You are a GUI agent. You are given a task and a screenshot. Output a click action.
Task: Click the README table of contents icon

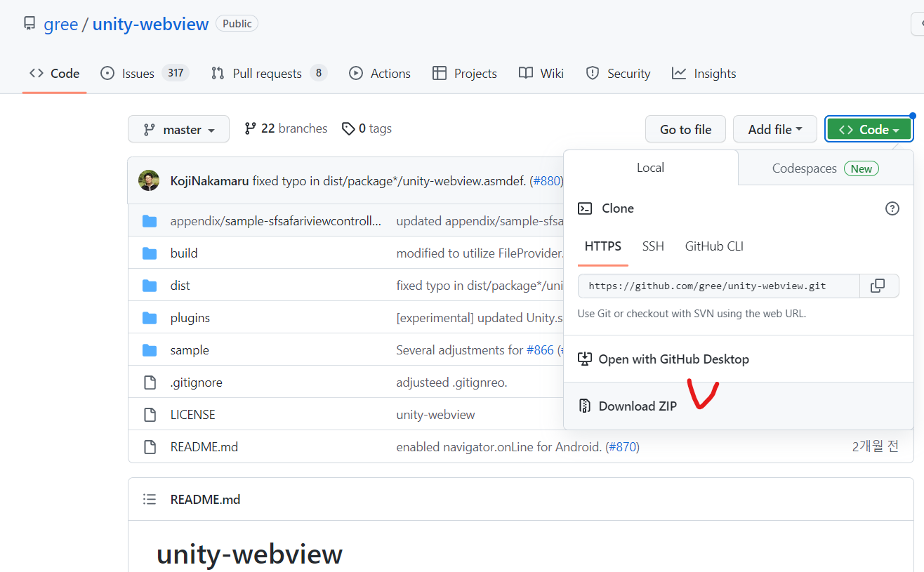pyautogui.click(x=149, y=500)
